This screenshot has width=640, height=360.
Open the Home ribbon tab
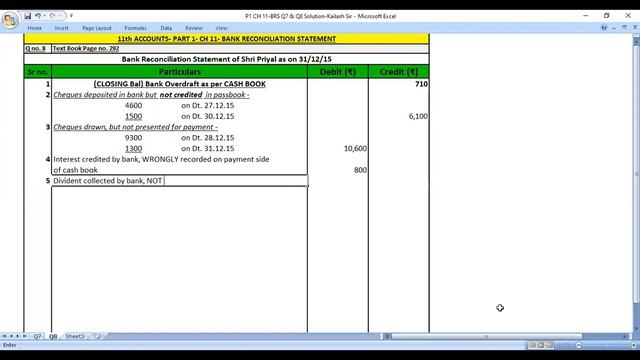(x=34, y=28)
